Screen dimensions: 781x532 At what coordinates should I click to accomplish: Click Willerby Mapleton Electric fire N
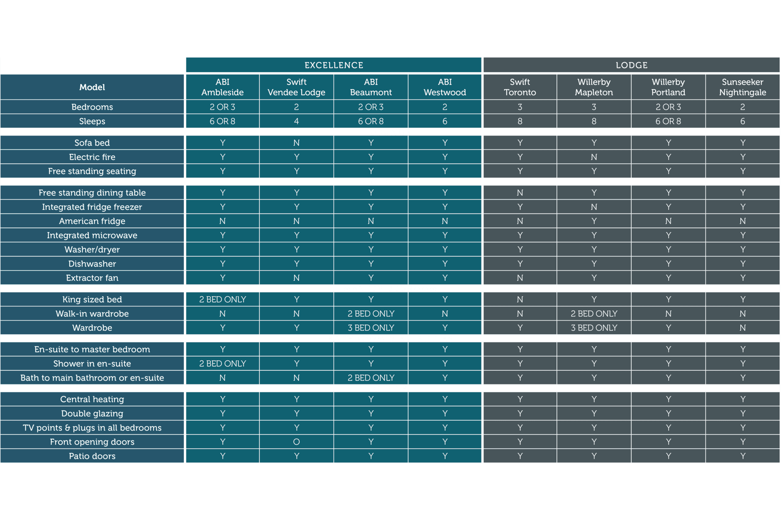tap(594, 157)
